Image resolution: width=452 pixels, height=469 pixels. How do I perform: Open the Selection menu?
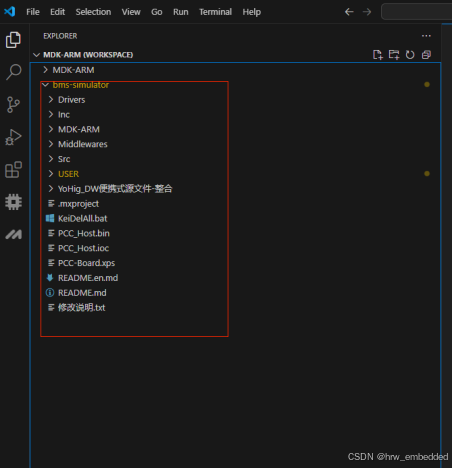point(93,12)
